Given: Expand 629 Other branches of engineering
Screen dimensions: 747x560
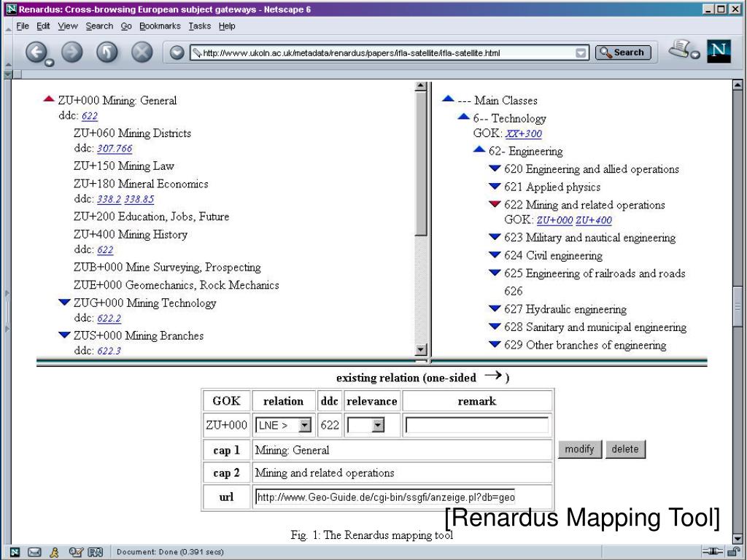Looking at the screenshot, I should click(x=495, y=344).
